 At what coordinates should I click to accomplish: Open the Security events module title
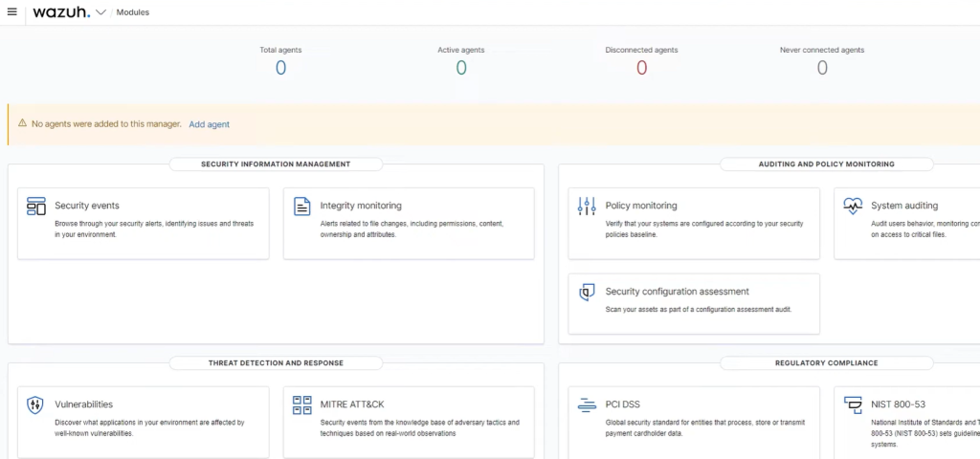(x=87, y=206)
